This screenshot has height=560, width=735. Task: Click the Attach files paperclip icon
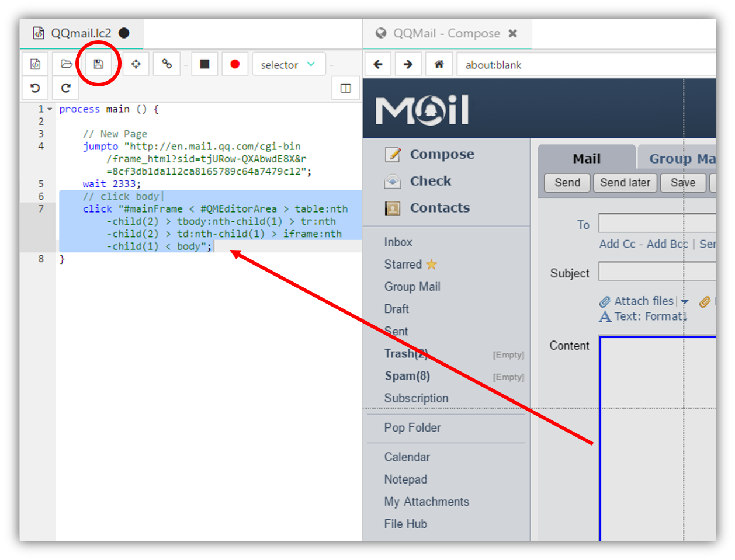click(x=605, y=302)
